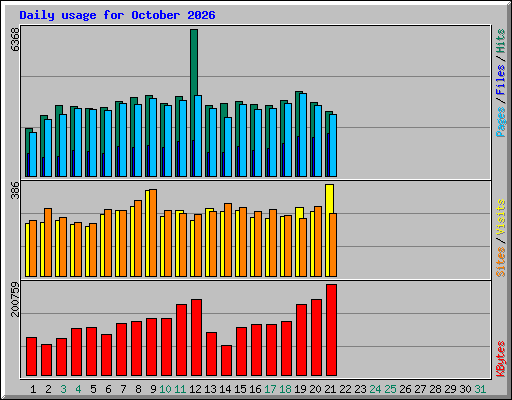The image size is (512, 400).
Task: Click green day label 31
Action: (x=480, y=389)
